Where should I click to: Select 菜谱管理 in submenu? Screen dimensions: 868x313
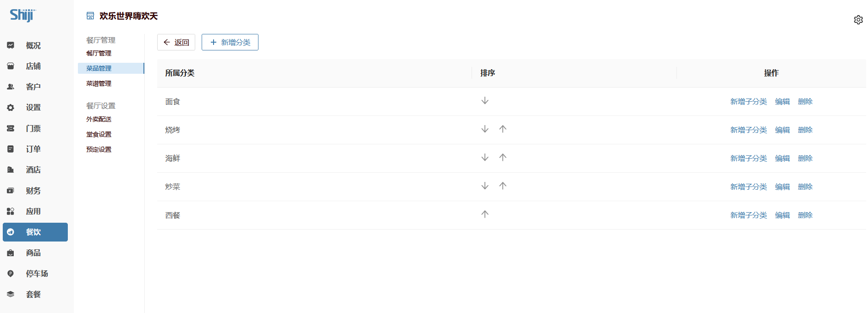click(99, 83)
